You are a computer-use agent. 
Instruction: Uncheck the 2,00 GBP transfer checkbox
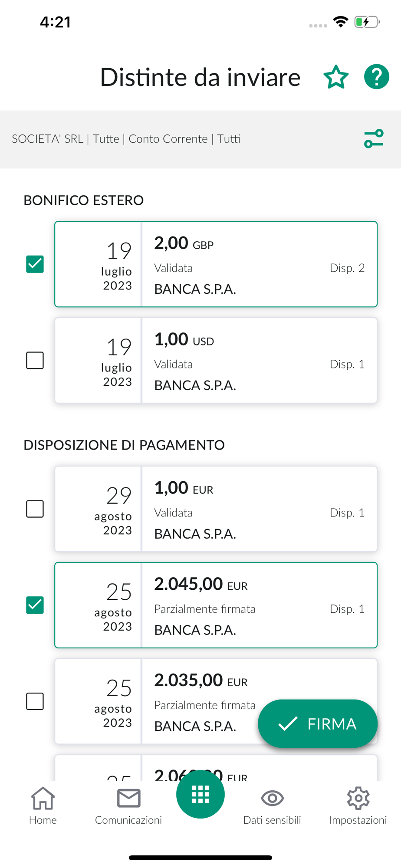coord(35,264)
